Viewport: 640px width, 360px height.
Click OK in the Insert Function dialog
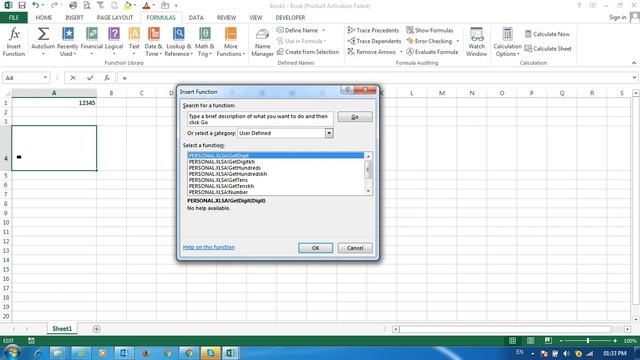point(316,248)
